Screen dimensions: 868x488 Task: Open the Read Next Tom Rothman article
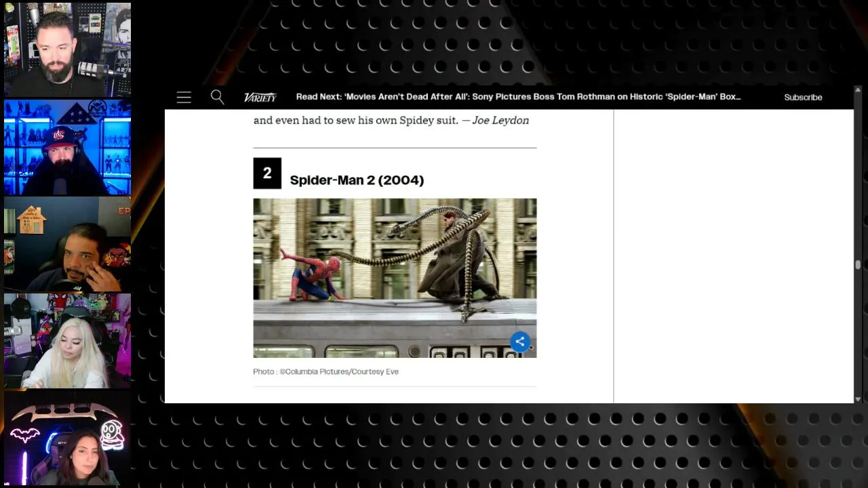point(518,97)
